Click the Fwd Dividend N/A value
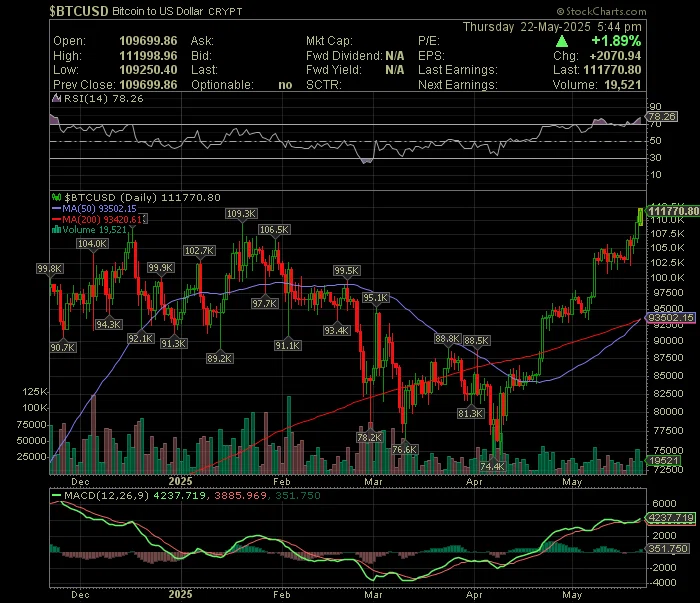 coord(395,56)
